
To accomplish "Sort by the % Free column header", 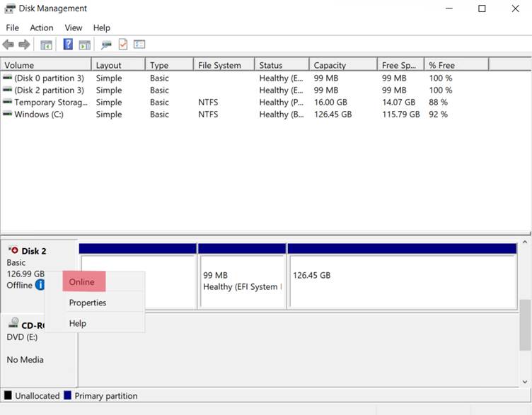I will [x=457, y=65].
